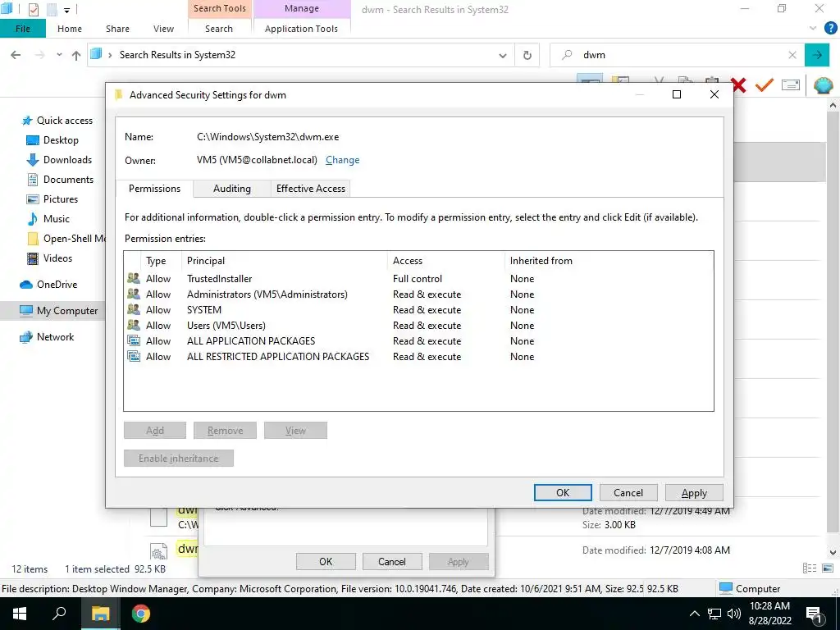Click the Explorer scrollbar up arrow
Screen dimensions: 840x630
coord(833,106)
